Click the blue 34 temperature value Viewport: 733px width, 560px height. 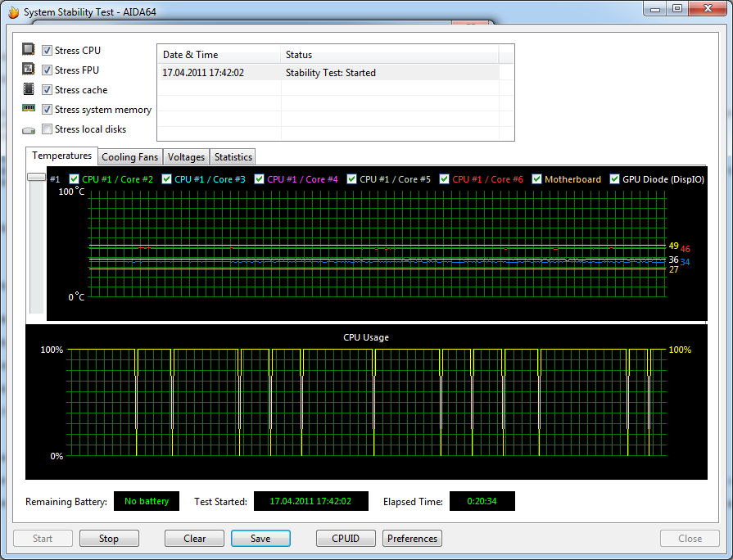pyautogui.click(x=685, y=262)
